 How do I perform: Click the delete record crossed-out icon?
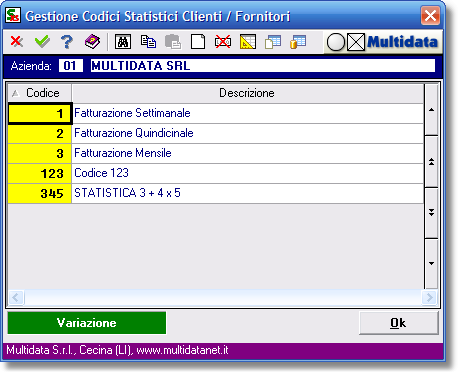click(x=223, y=42)
